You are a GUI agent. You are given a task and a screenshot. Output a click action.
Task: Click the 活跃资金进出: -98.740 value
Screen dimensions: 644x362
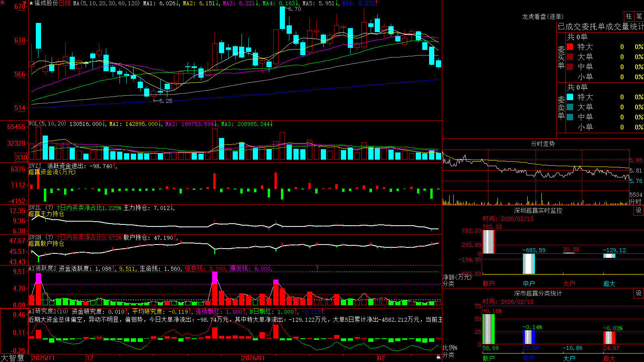(x=80, y=166)
